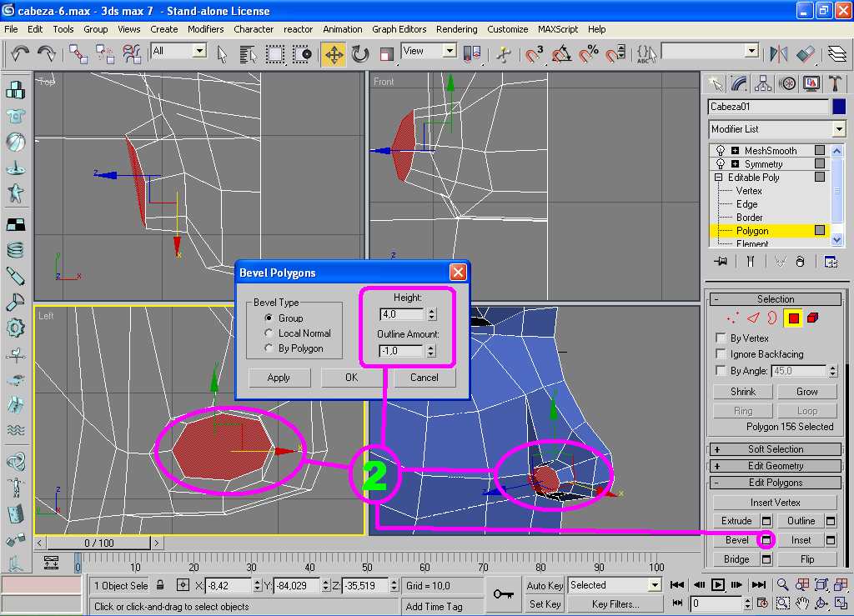This screenshot has height=616, width=854.
Task: Choose Vertex sub-object selection icon
Action: [733, 318]
